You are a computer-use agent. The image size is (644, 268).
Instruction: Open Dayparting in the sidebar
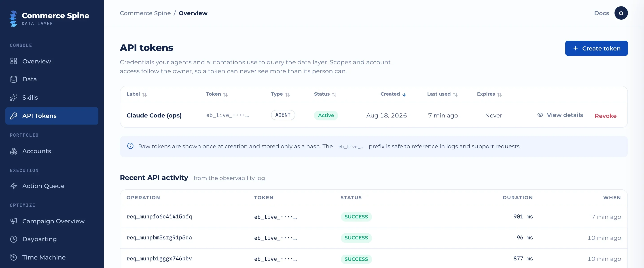tap(52, 239)
